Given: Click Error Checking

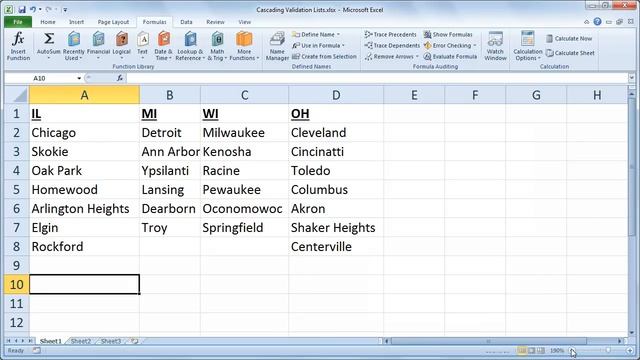Looking at the screenshot, I should 450,46.
